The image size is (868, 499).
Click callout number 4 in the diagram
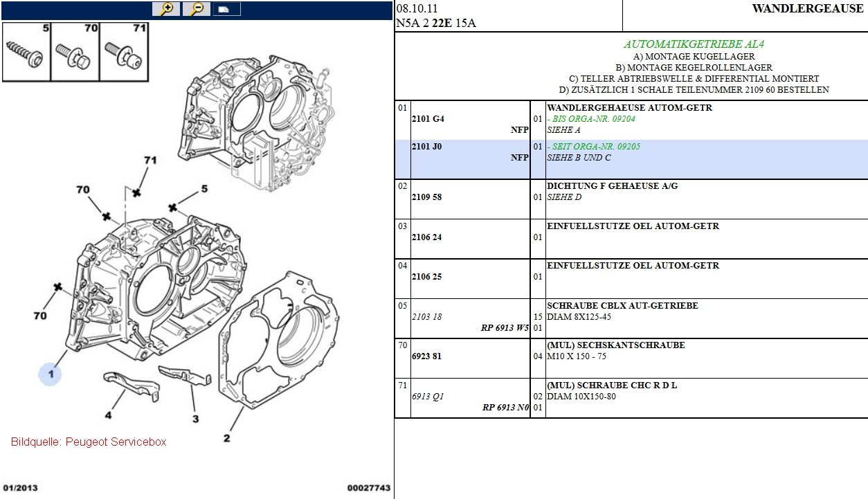[108, 415]
